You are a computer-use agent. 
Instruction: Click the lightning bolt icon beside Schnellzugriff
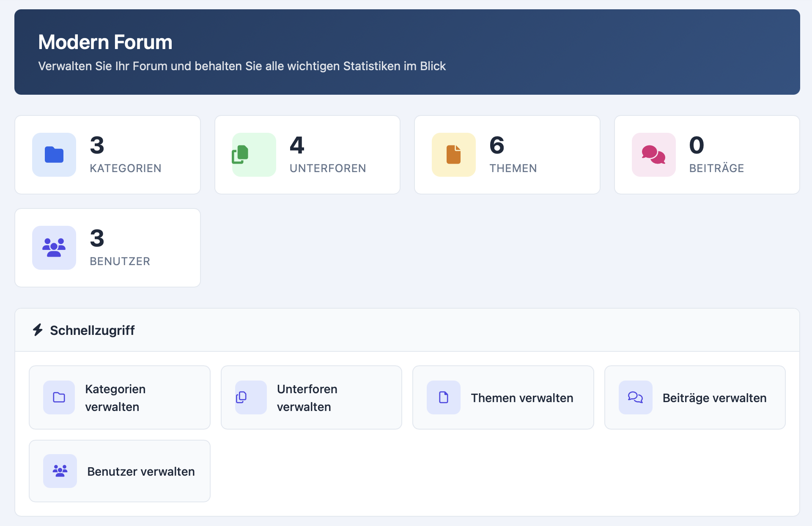click(x=38, y=330)
